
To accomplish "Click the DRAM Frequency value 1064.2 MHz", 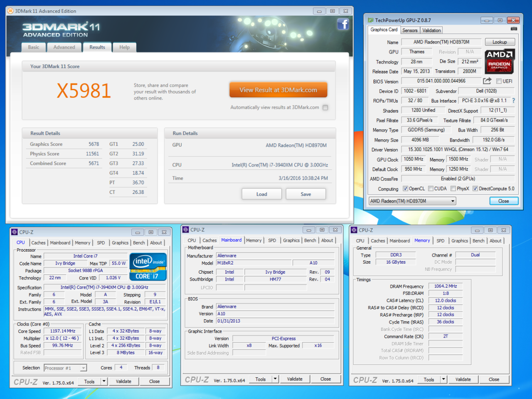I will pos(446,286).
